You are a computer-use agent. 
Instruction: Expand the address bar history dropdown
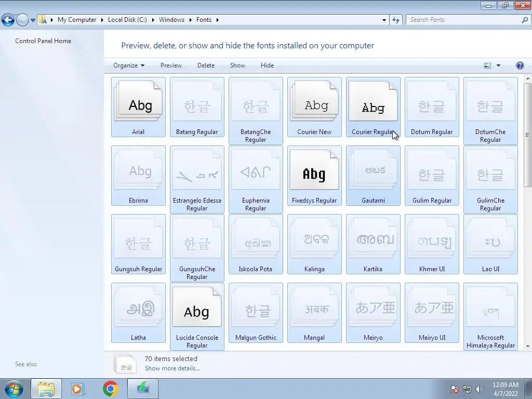point(384,20)
